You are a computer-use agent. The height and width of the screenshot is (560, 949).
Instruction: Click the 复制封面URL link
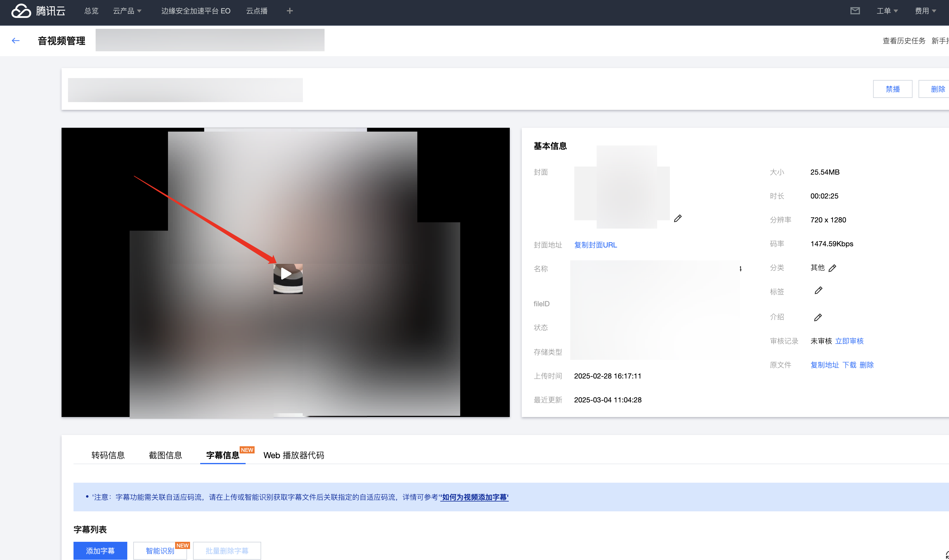(595, 245)
